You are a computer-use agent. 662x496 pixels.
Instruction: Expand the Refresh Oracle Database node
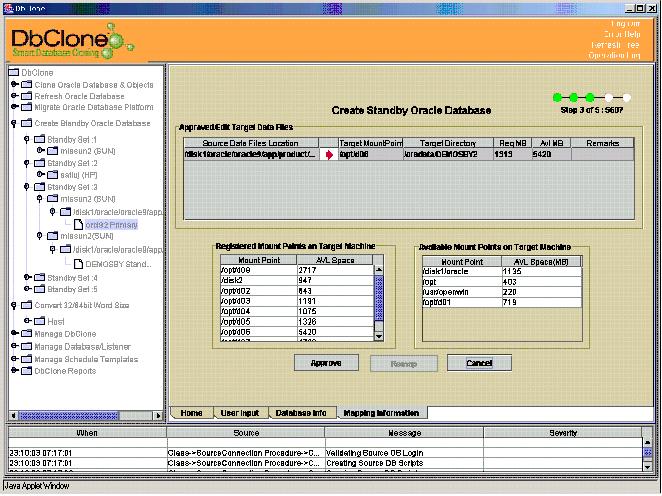pyautogui.click(x=14, y=96)
